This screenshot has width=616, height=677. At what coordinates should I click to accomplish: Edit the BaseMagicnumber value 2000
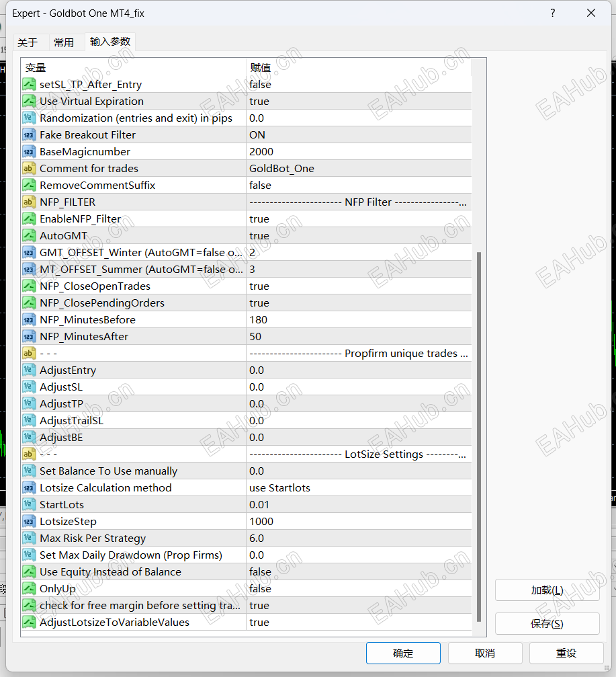point(359,151)
